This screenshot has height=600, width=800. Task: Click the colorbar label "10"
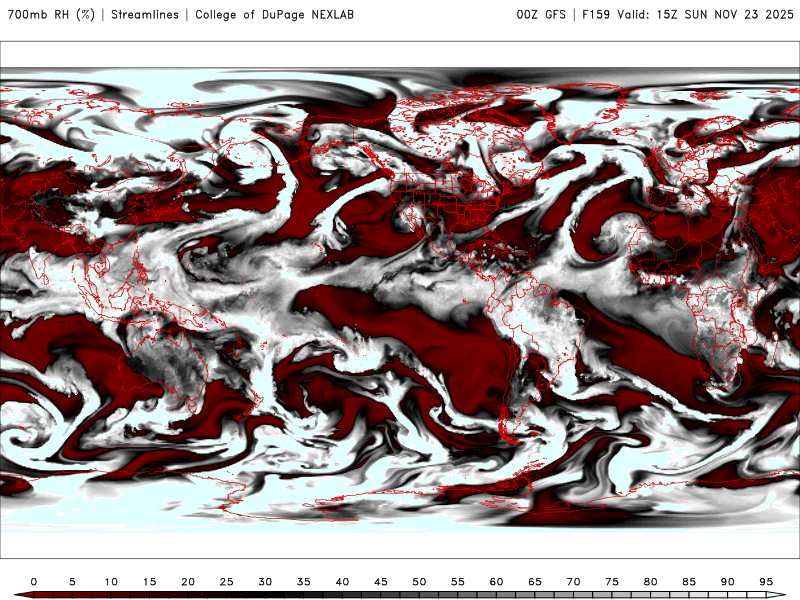point(111,582)
